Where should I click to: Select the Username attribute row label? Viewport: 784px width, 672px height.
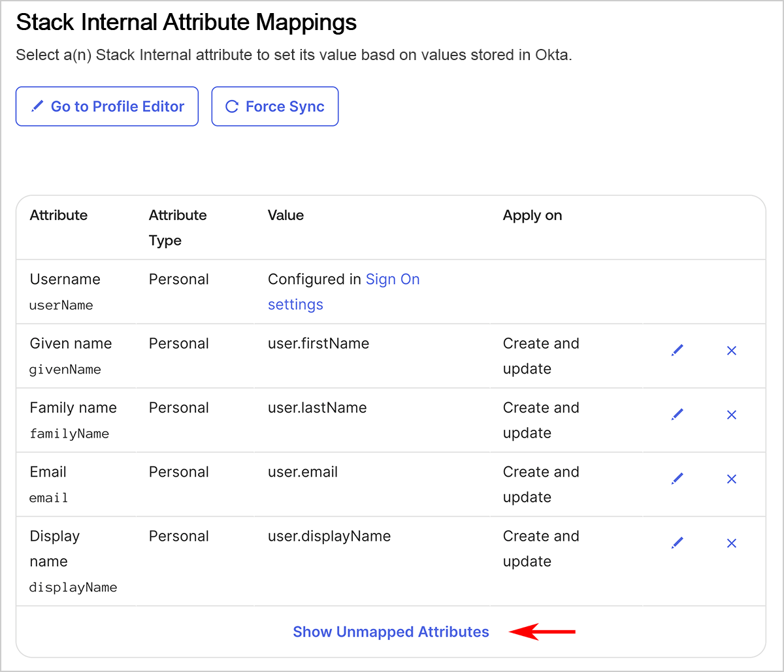65,280
